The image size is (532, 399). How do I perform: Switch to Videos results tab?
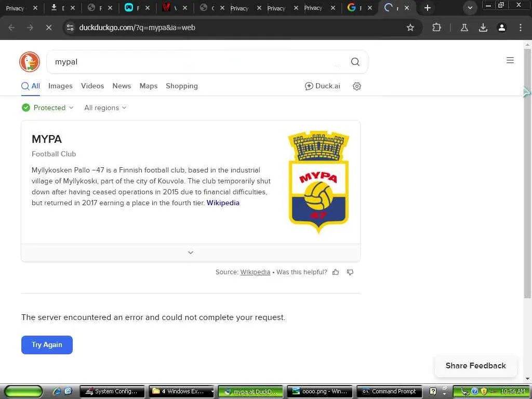(x=92, y=86)
